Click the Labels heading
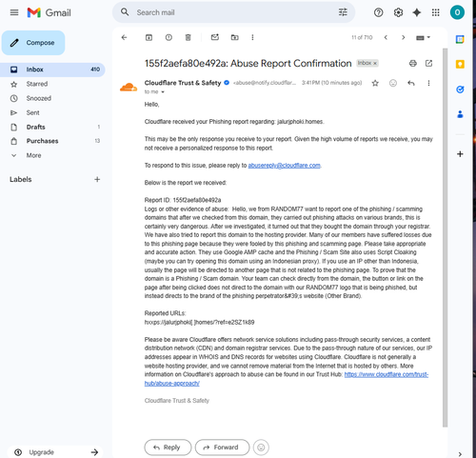This screenshot has width=476, height=458. 21,179
